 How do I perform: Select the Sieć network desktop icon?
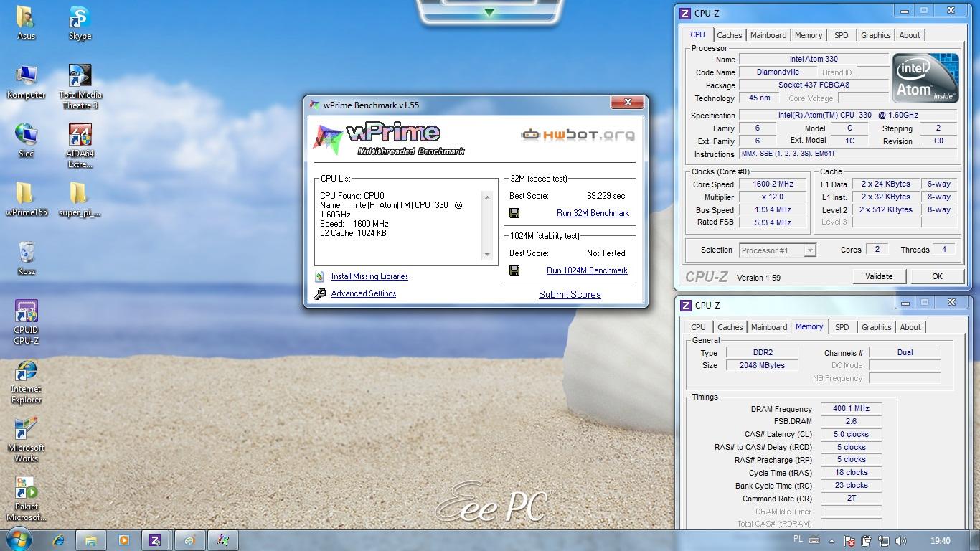(26, 141)
